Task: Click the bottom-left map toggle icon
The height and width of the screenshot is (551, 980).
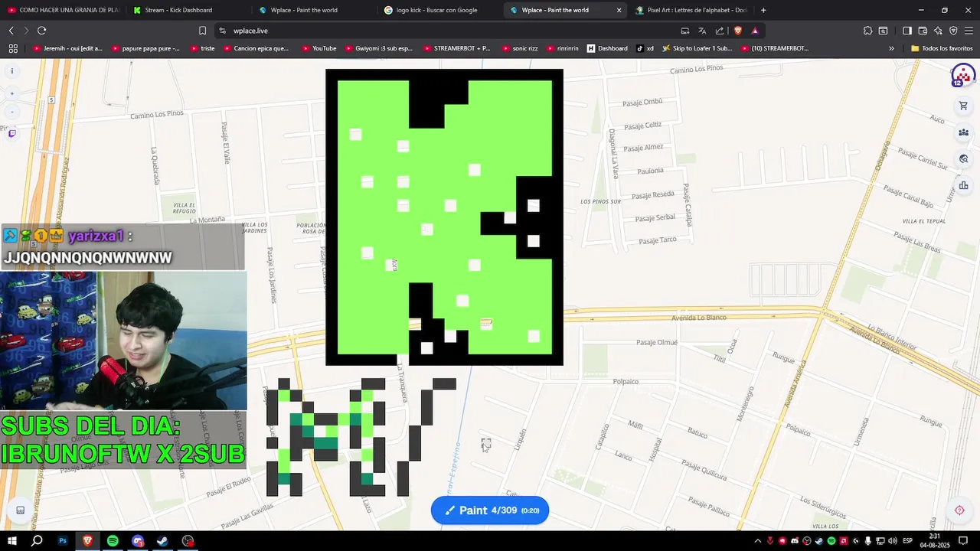Action: tap(21, 510)
